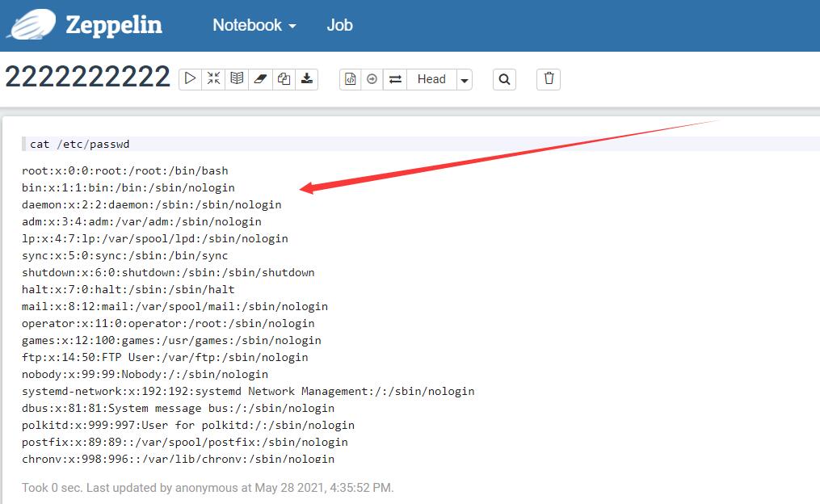Toggle output visibility with book icon
Screen dimensions: 820x504
(x=237, y=79)
